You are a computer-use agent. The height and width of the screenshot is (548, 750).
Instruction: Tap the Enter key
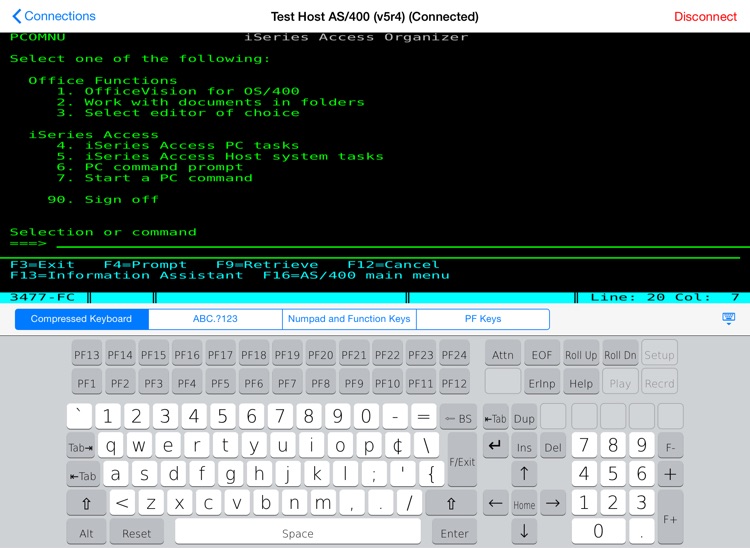[x=454, y=533]
